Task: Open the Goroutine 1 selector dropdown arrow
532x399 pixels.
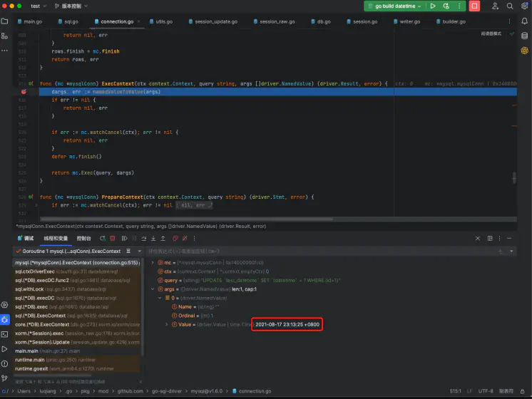Action: (x=140, y=252)
